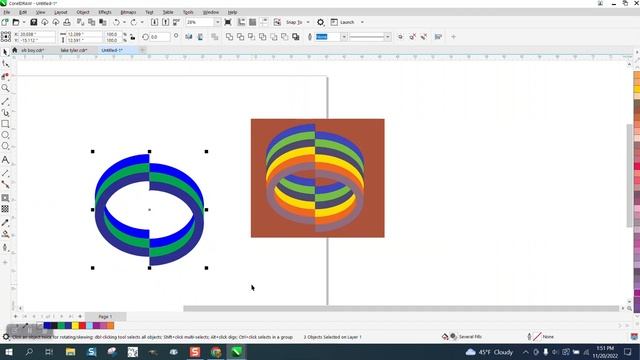
Task: Select the Transparency checkerboard tool
Action: point(5,209)
